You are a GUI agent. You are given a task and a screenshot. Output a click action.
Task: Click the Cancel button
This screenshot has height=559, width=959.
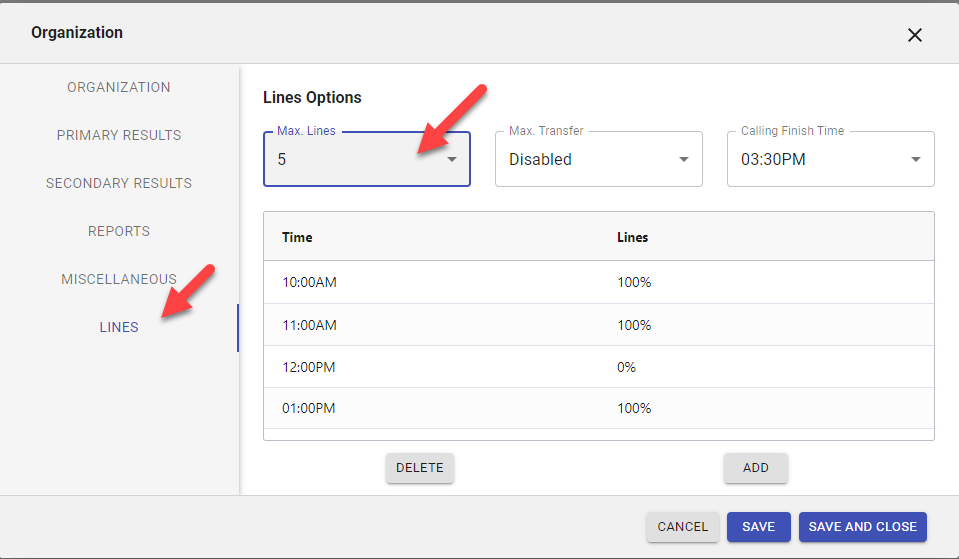pyautogui.click(x=683, y=527)
